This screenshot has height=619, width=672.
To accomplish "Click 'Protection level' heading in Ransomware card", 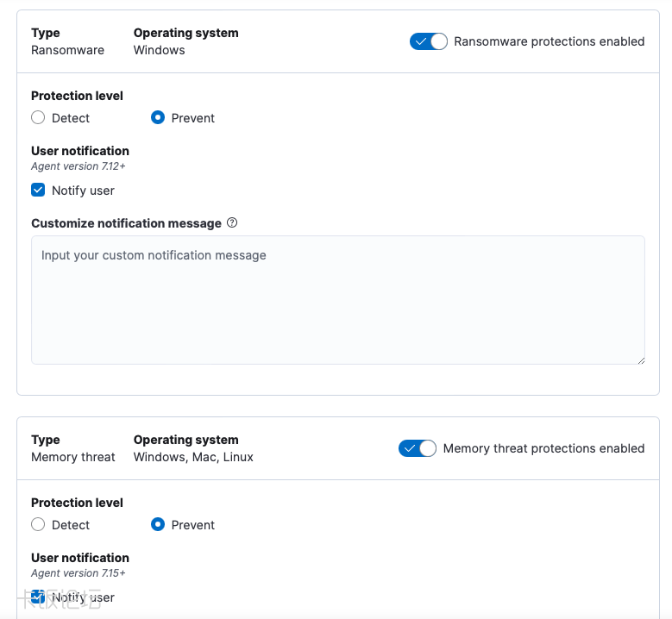I will 77,96.
